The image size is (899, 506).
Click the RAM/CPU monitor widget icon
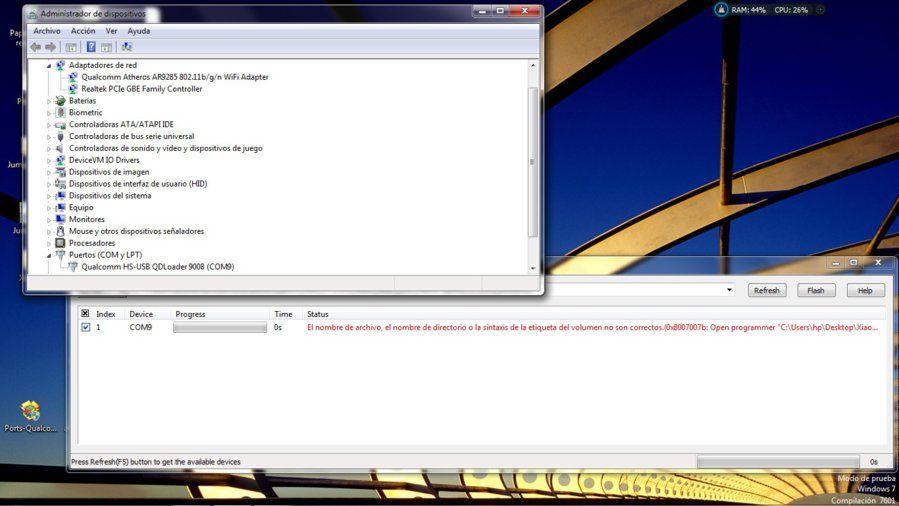click(x=721, y=9)
